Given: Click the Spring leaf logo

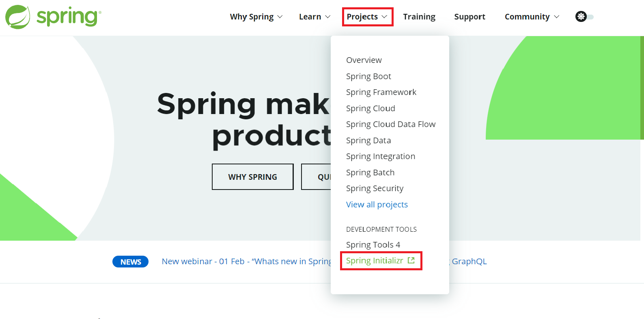Looking at the screenshot, I should pos(18,17).
